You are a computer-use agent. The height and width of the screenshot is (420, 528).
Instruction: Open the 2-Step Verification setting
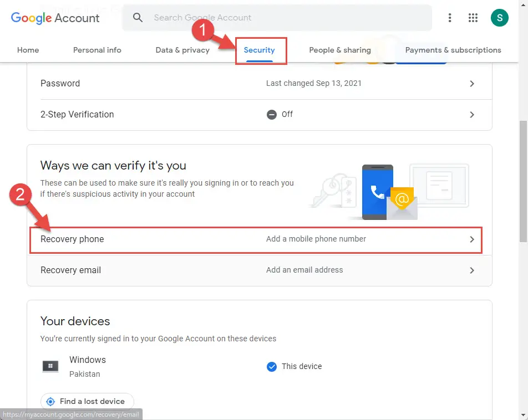tap(260, 115)
